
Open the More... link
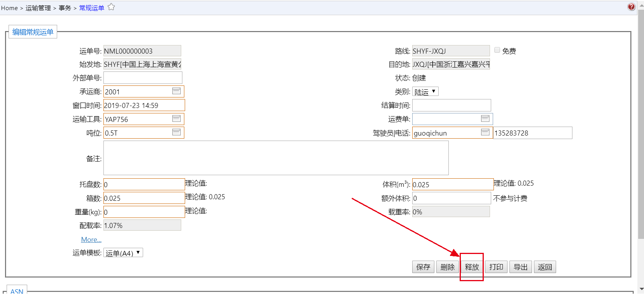(91, 240)
